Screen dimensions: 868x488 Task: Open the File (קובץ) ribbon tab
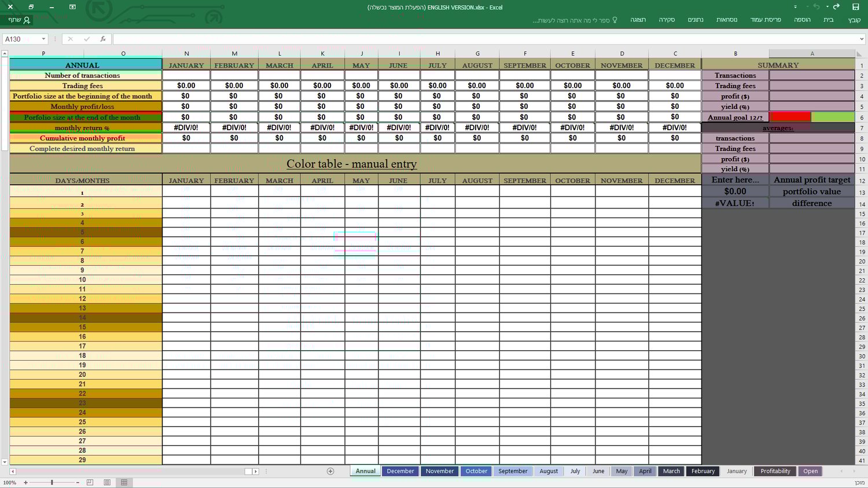point(854,20)
